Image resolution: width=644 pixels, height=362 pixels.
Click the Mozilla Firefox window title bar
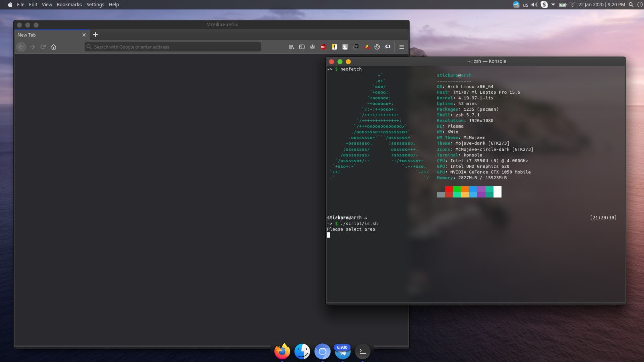point(211,24)
